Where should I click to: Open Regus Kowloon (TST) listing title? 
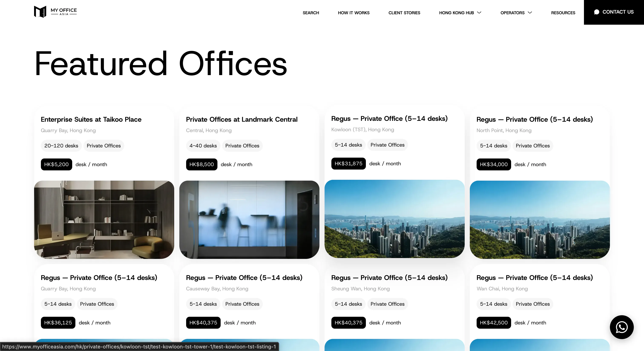pyautogui.click(x=389, y=118)
